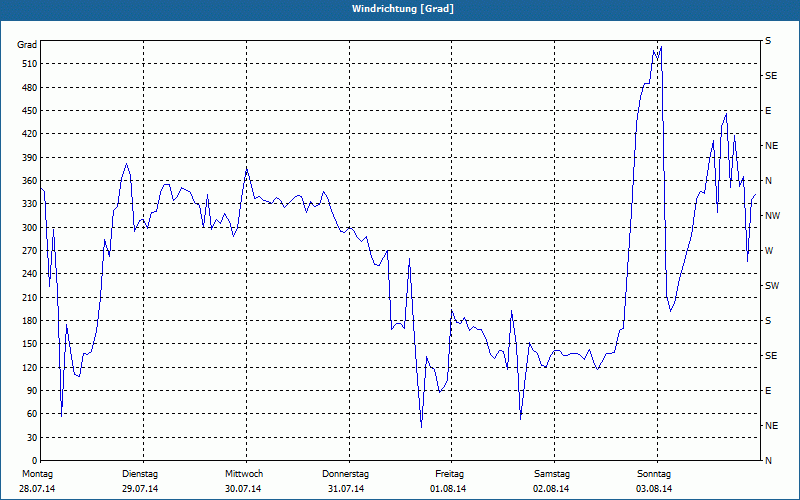Click the '0' degree axis label
The image size is (800, 500).
point(35,461)
